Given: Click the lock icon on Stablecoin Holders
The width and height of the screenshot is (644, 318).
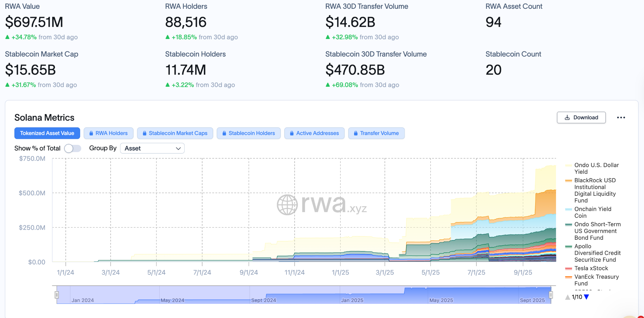Looking at the screenshot, I should (224, 133).
